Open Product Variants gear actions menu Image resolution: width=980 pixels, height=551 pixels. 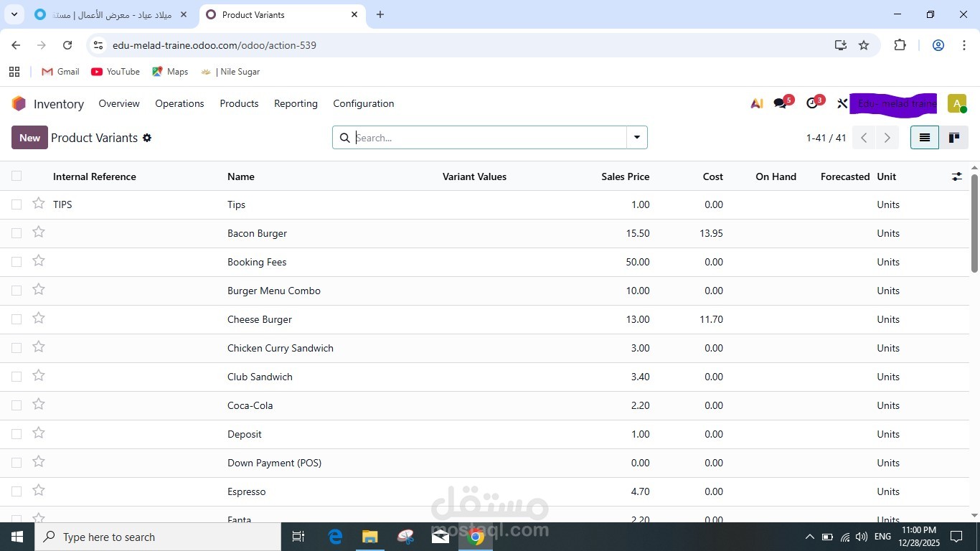[x=147, y=138]
